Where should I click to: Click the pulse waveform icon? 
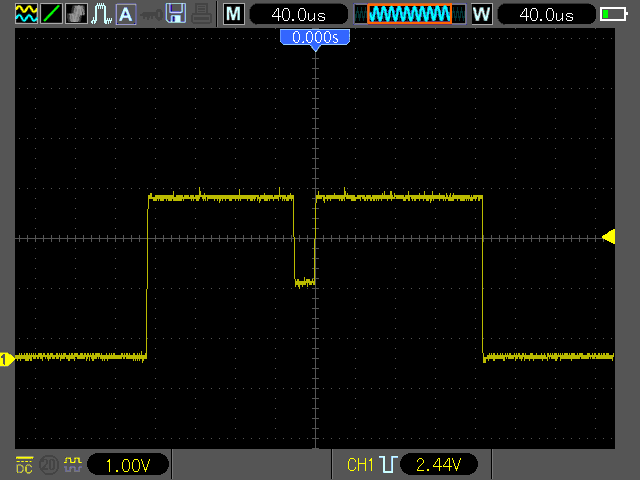tap(101, 13)
